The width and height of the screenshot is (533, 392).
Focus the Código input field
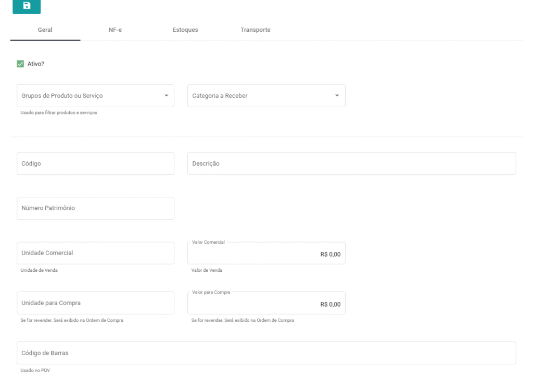95,163
